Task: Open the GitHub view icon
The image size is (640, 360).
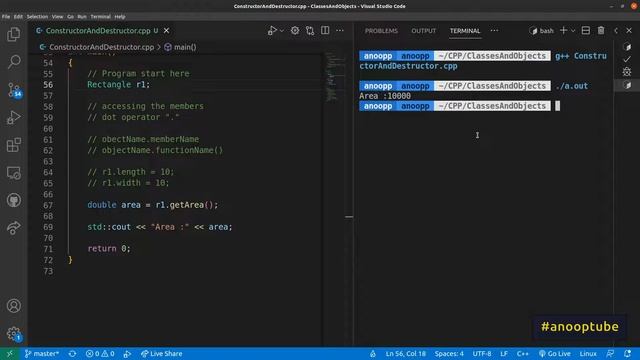Action: pyautogui.click(x=13, y=200)
